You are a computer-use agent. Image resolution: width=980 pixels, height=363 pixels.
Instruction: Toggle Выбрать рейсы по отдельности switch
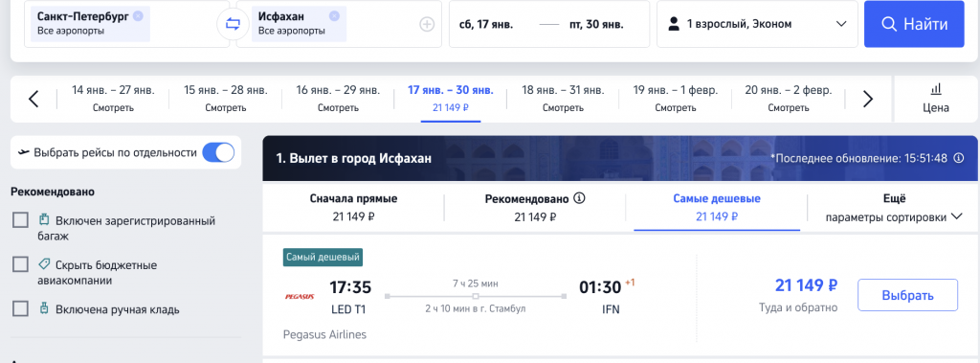(218, 152)
